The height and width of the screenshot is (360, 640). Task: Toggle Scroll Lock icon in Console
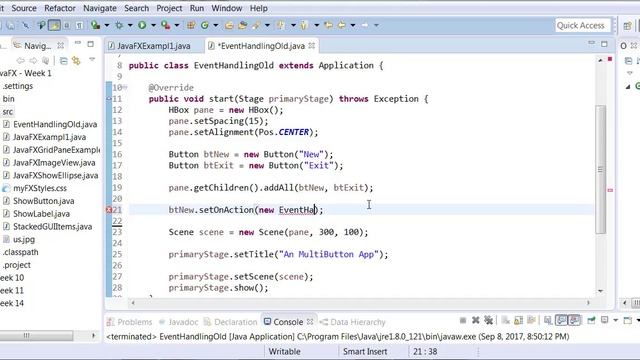point(518,320)
